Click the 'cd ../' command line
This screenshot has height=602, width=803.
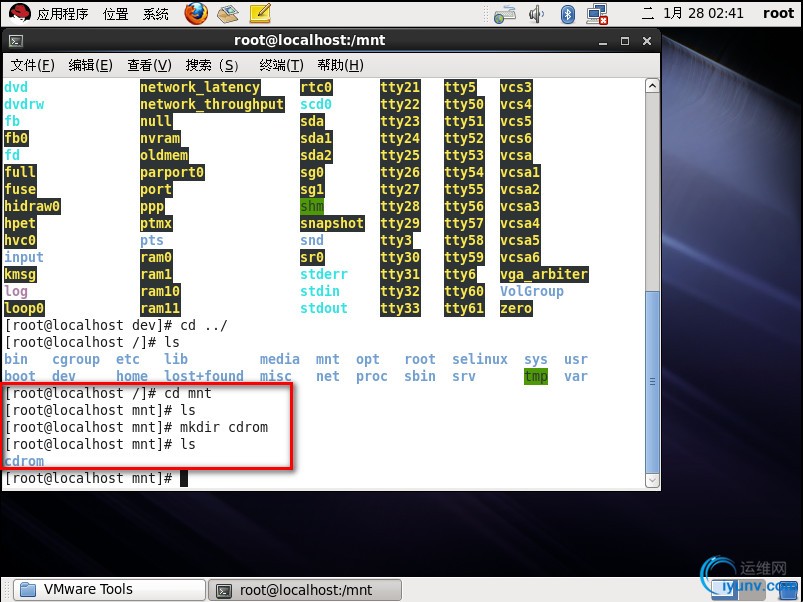click(x=116, y=326)
